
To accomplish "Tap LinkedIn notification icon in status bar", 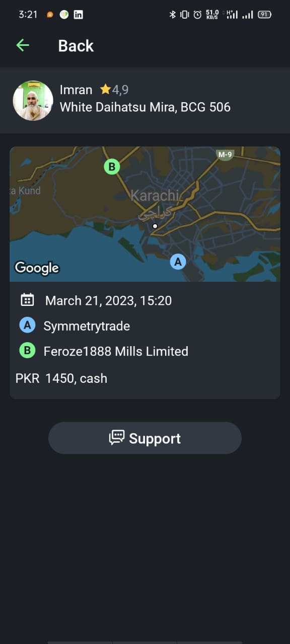I will pos(79,15).
